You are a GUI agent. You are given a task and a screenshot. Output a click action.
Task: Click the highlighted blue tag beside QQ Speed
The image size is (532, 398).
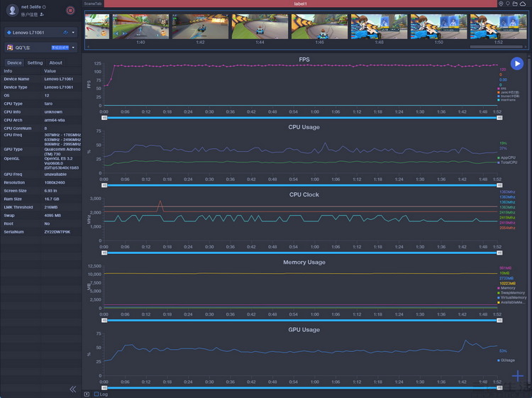[60, 48]
